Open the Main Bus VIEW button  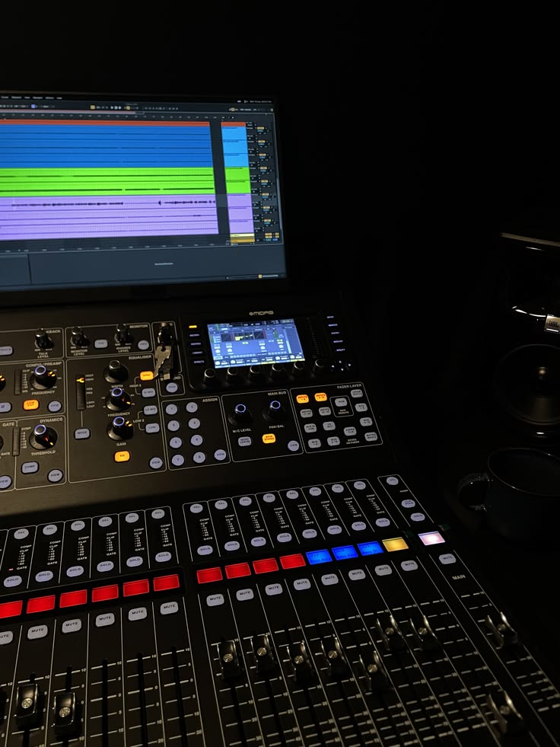tap(294, 445)
